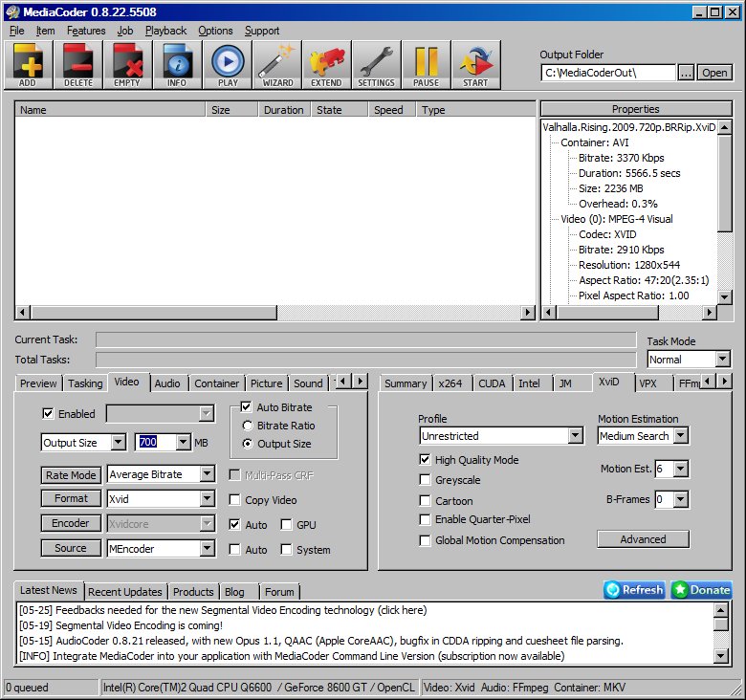The height and width of the screenshot is (700, 746).
Task: Select the Bitrate Ratio radio button
Action: pyautogui.click(x=248, y=426)
